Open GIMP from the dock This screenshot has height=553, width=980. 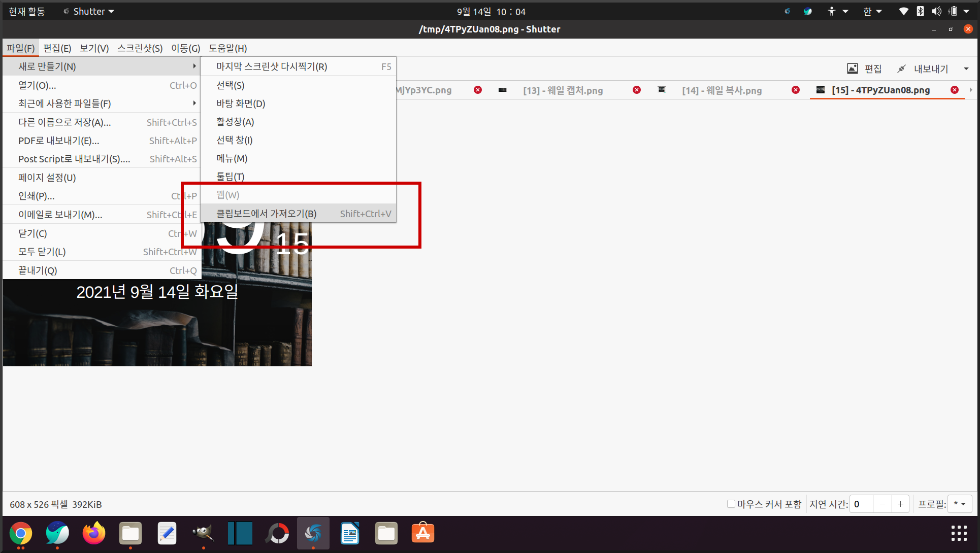tap(203, 533)
